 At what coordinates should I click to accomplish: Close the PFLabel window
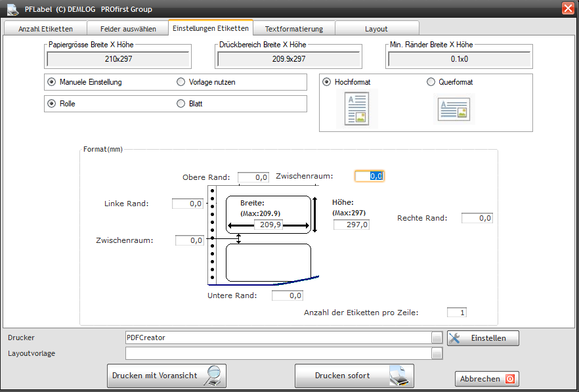[568, 9]
